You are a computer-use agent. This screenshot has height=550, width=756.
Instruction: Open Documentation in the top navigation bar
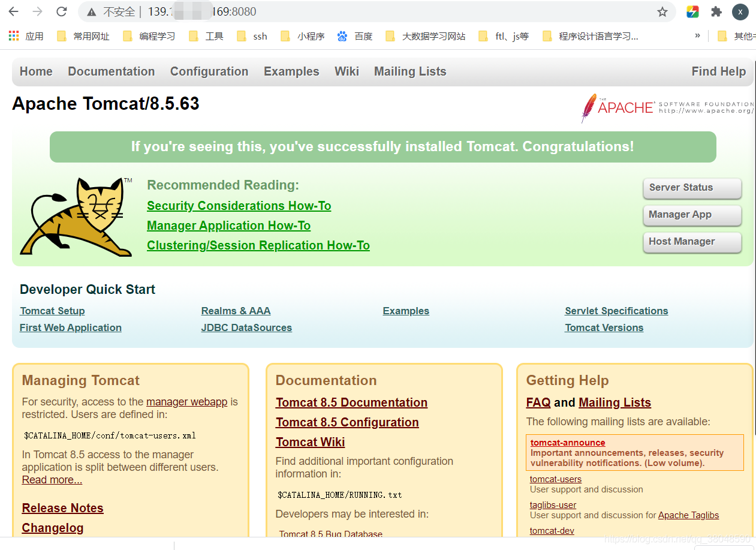point(112,71)
